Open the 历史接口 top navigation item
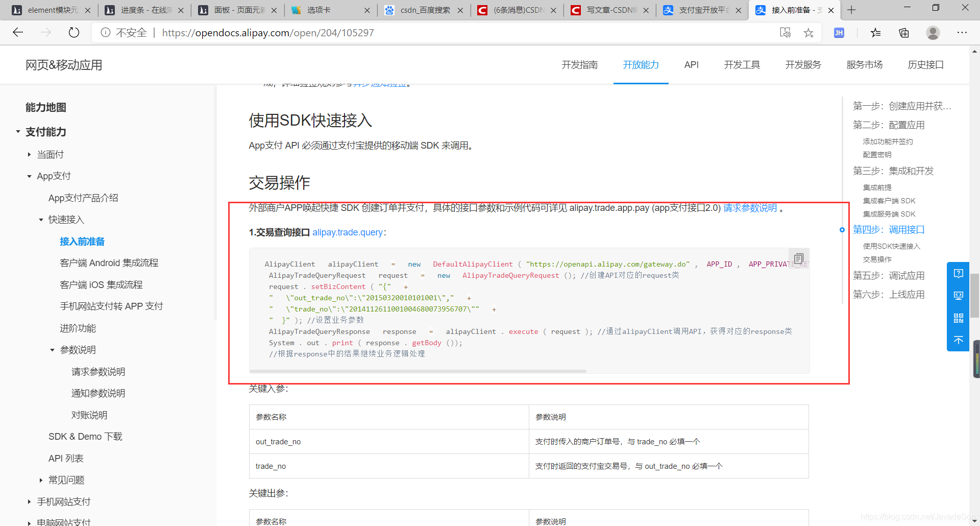980x526 pixels. pyautogui.click(x=925, y=65)
